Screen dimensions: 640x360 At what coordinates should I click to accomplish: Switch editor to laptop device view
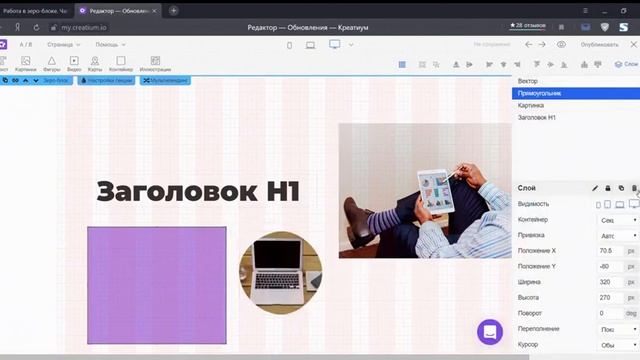pos(311,45)
